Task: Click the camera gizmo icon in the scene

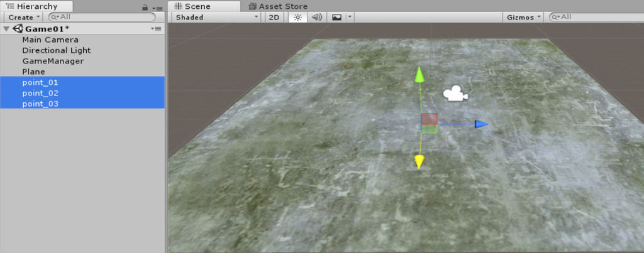Action: click(455, 93)
